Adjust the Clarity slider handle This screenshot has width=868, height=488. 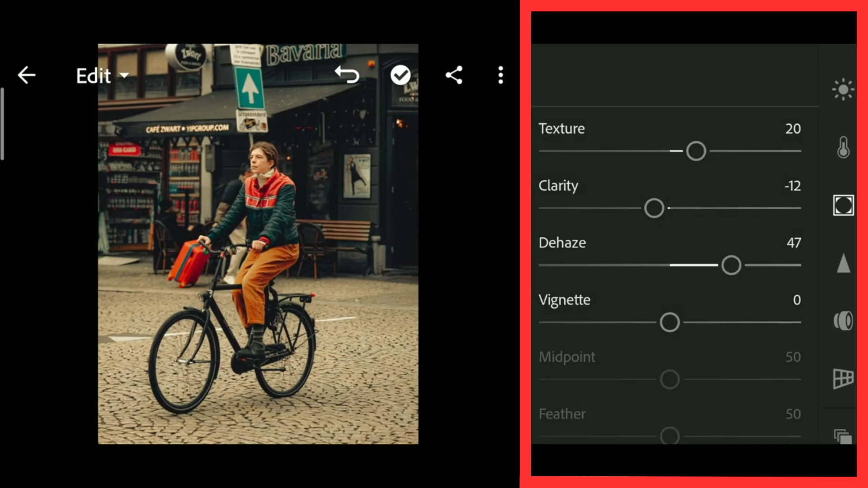pos(654,208)
